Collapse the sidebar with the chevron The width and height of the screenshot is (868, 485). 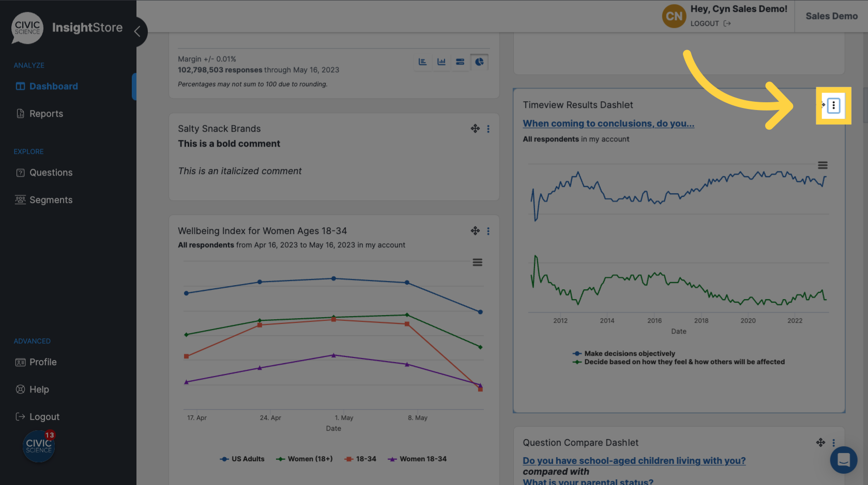click(x=137, y=32)
